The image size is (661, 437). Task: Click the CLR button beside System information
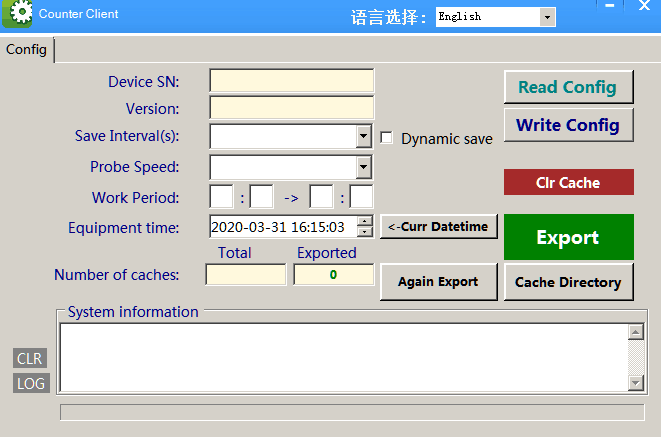(x=30, y=358)
